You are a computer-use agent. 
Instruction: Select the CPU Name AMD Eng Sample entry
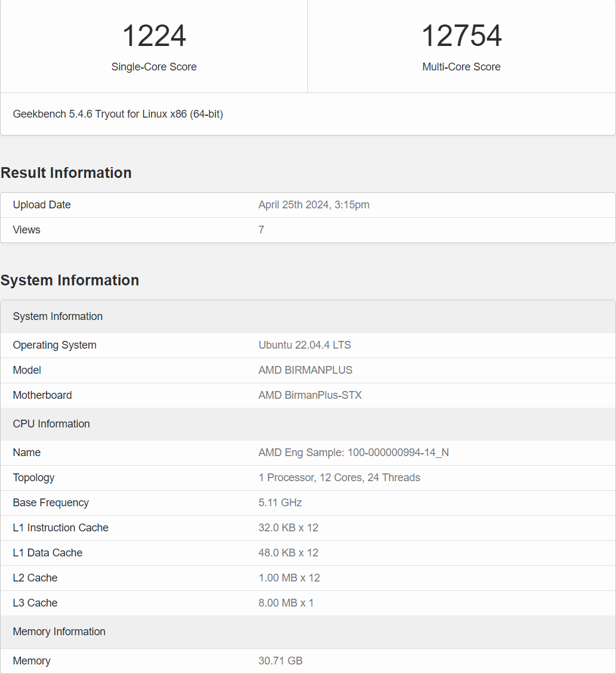(354, 453)
